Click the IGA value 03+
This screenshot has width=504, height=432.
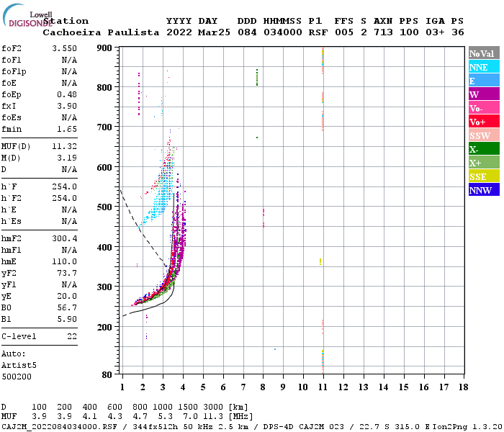click(435, 32)
